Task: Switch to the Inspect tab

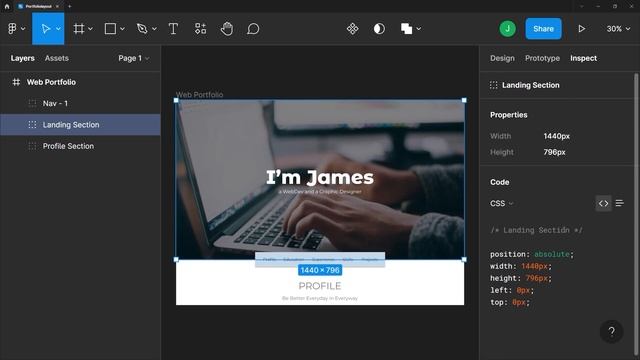Action: tap(583, 58)
